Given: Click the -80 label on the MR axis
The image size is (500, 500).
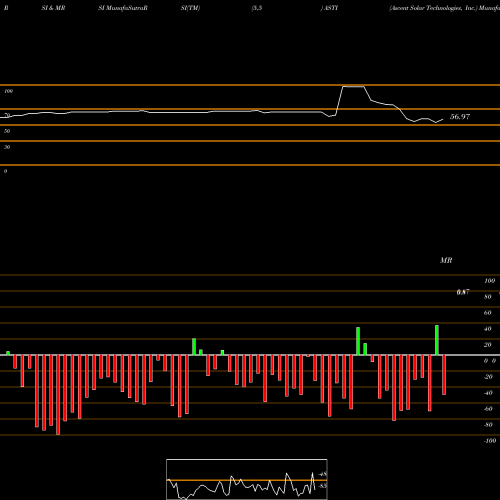Looking at the screenshot, I should click(488, 425).
